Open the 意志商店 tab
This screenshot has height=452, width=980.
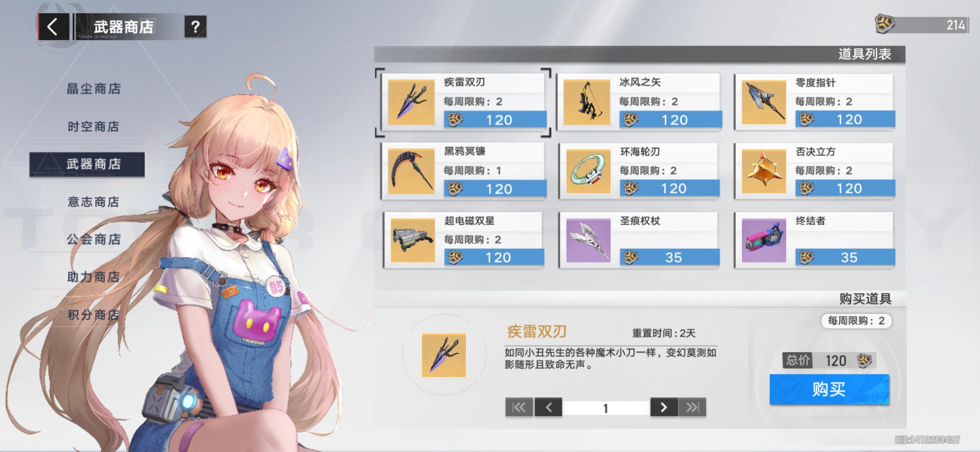coord(93,202)
